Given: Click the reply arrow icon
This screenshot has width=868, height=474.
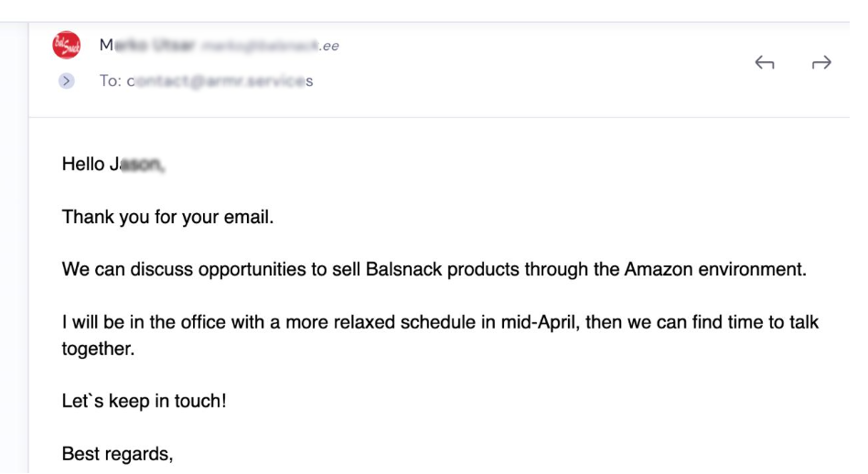Looking at the screenshot, I should coord(764,62).
